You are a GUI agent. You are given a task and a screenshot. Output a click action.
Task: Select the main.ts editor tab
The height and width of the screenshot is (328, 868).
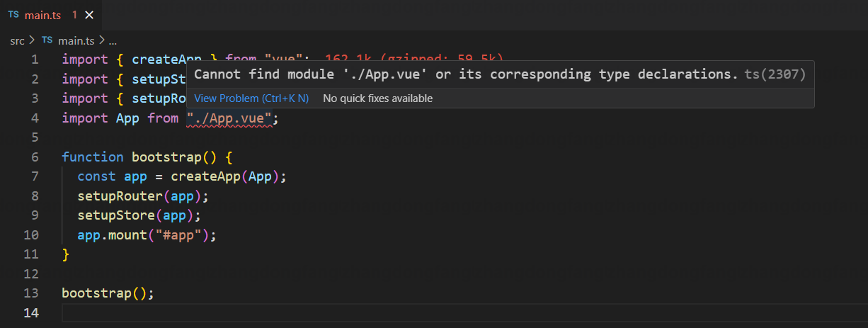[x=51, y=14]
